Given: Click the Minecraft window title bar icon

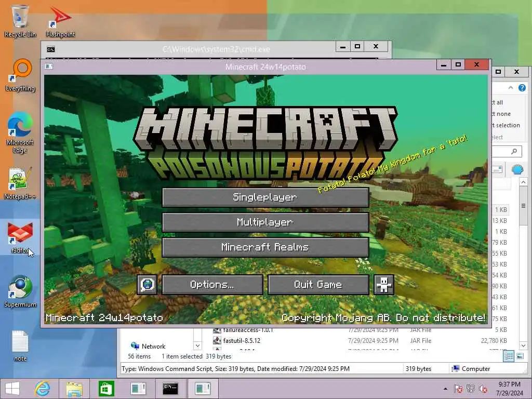Looking at the screenshot, I should 49,66.
